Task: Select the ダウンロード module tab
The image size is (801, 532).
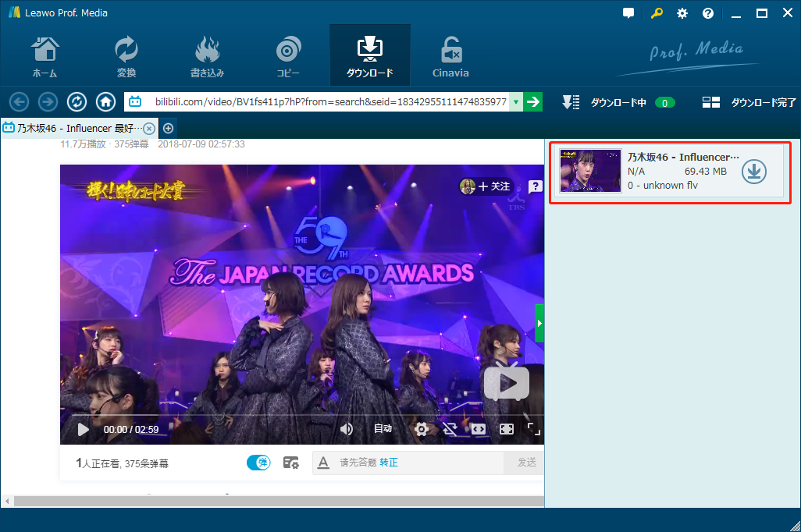Action: [x=370, y=55]
